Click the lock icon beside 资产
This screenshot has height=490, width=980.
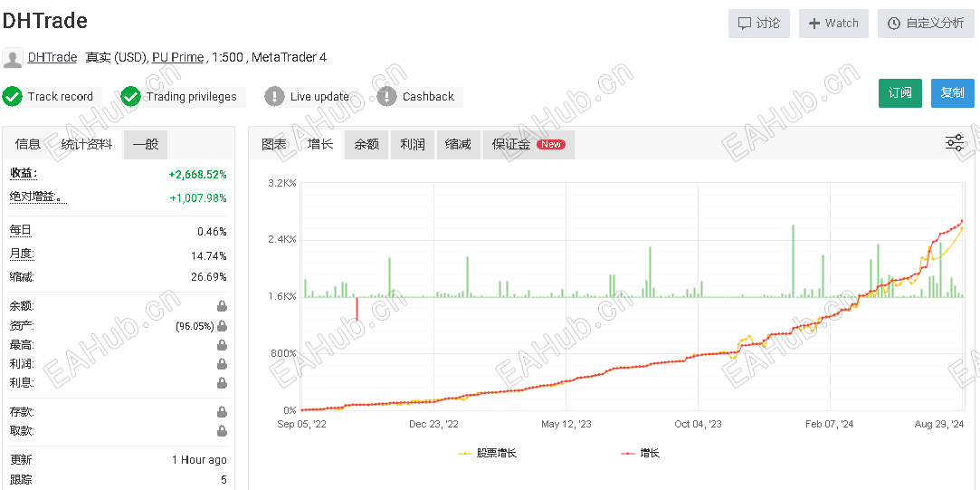222,325
